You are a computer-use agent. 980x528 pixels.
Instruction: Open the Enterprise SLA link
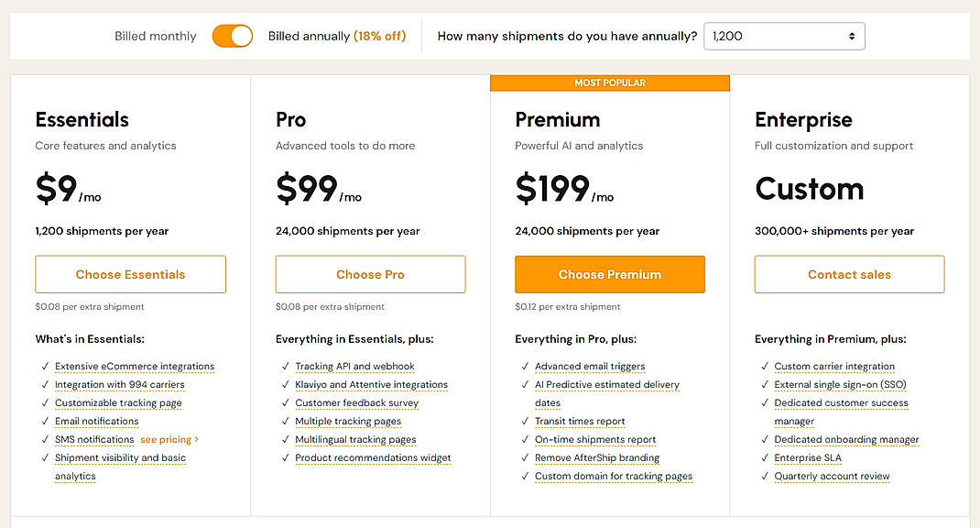click(808, 457)
